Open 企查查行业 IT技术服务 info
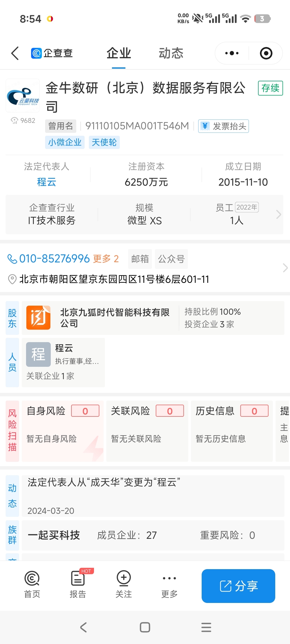The height and width of the screenshot is (644, 290). click(x=52, y=214)
